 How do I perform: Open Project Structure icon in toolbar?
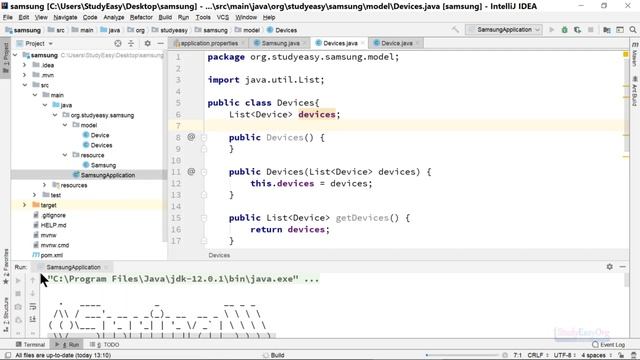click(x=607, y=30)
